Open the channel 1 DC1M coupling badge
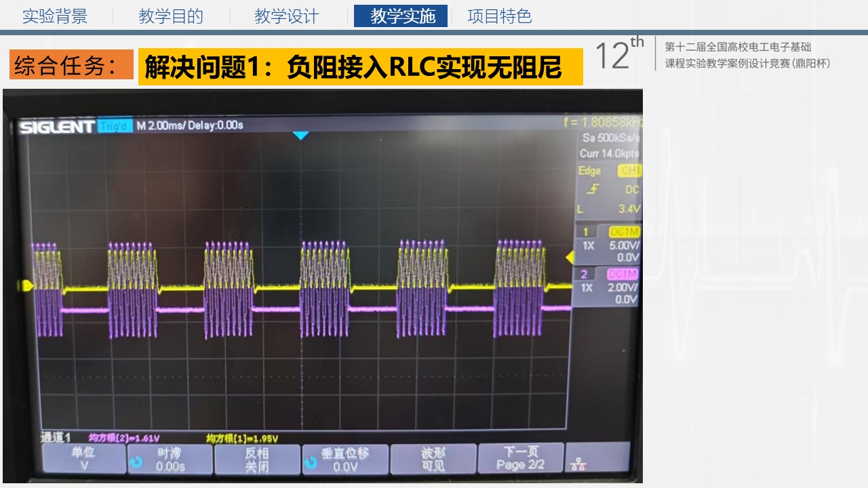Viewport: 868px width, 488px height. pyautogui.click(x=624, y=232)
